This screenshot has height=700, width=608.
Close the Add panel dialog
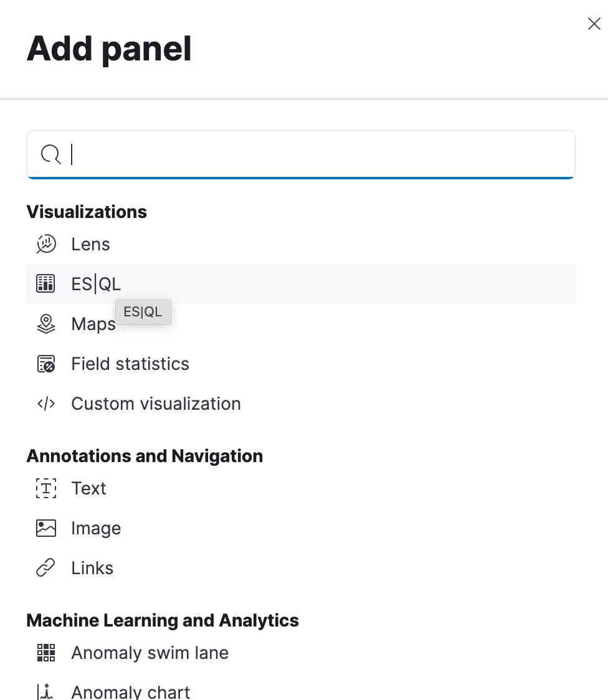(594, 24)
